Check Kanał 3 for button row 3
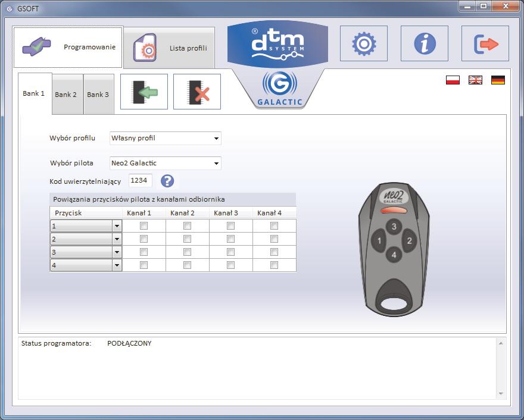Screen dimensions: 524x420 point(230,252)
